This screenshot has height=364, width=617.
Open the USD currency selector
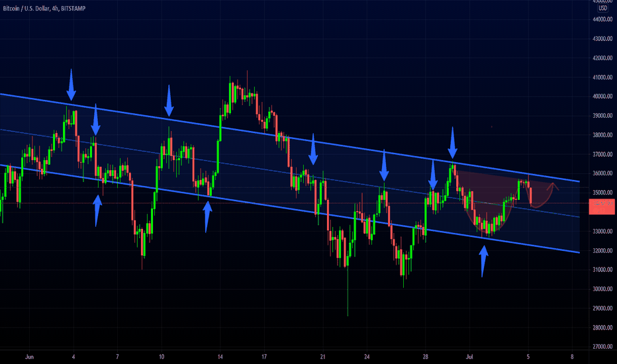click(x=602, y=8)
